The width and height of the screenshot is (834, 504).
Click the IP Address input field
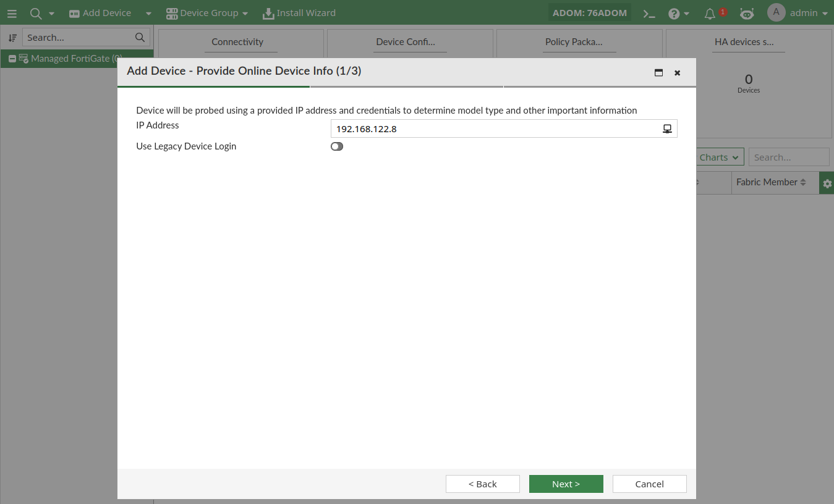(x=504, y=128)
